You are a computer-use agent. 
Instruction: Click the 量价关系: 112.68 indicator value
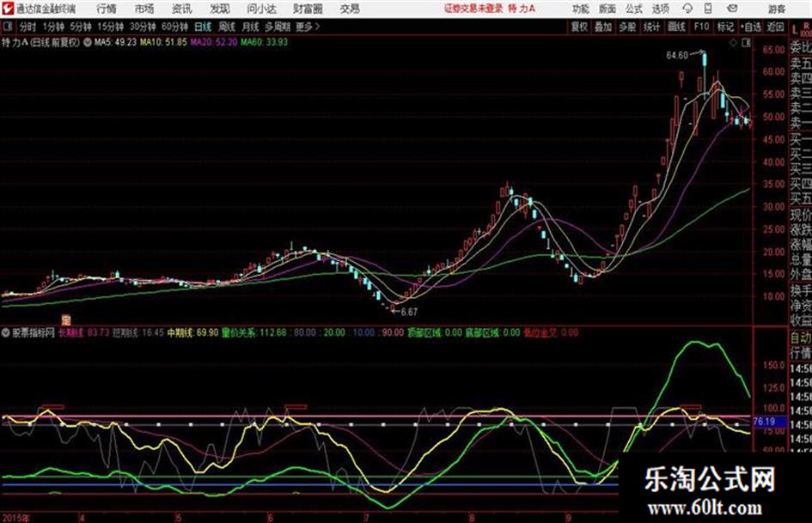click(253, 333)
